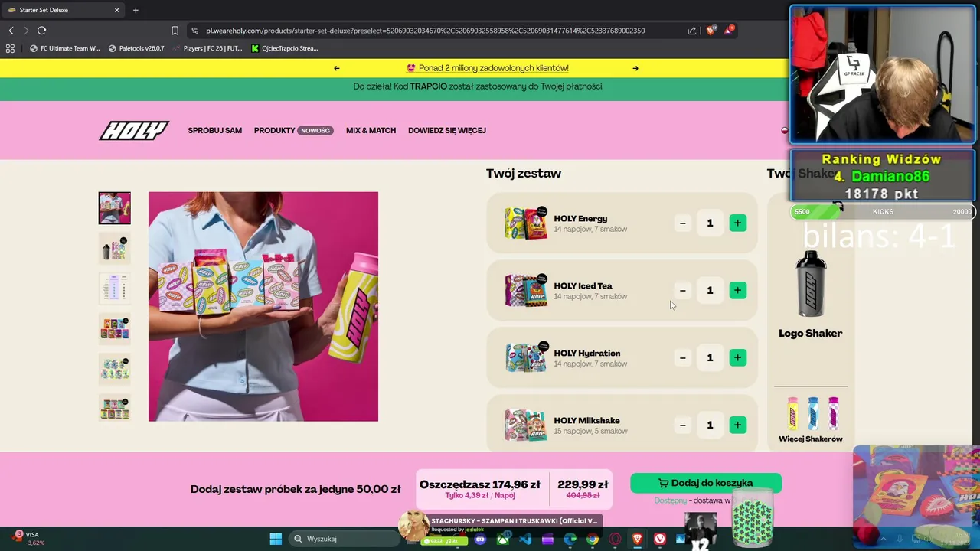
Task: Decrease HOLY Energy quantity
Action: 682,223
